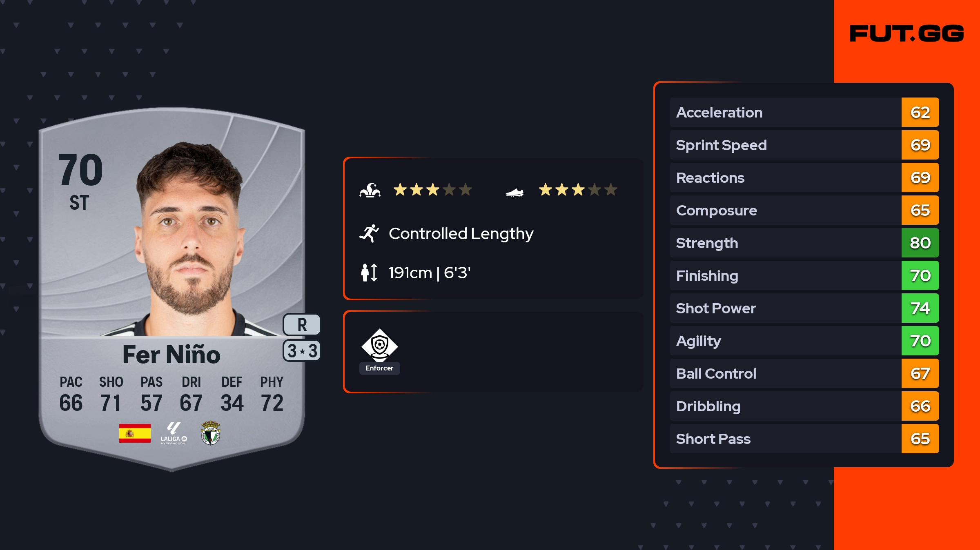This screenshot has height=550, width=980.
Task: Click the club crest badge
Action: tap(211, 433)
